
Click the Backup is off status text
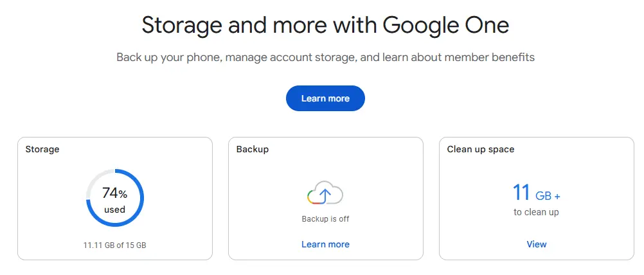coord(325,218)
